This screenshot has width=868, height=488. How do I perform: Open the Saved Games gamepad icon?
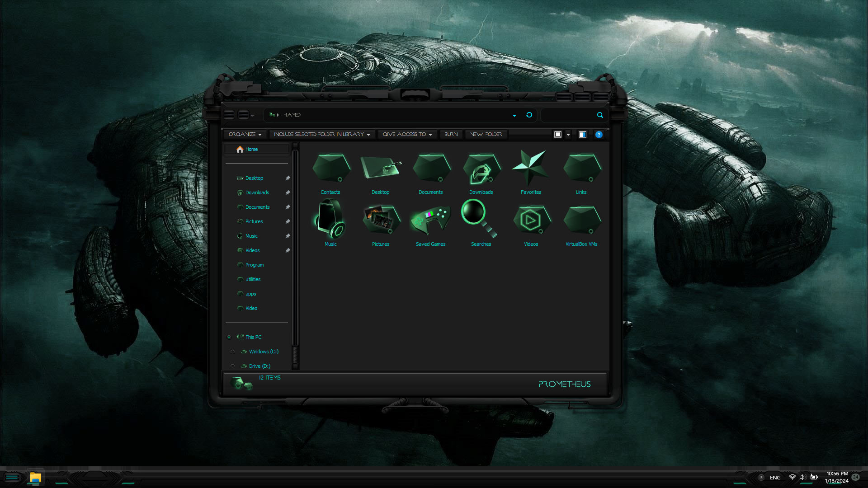point(430,221)
